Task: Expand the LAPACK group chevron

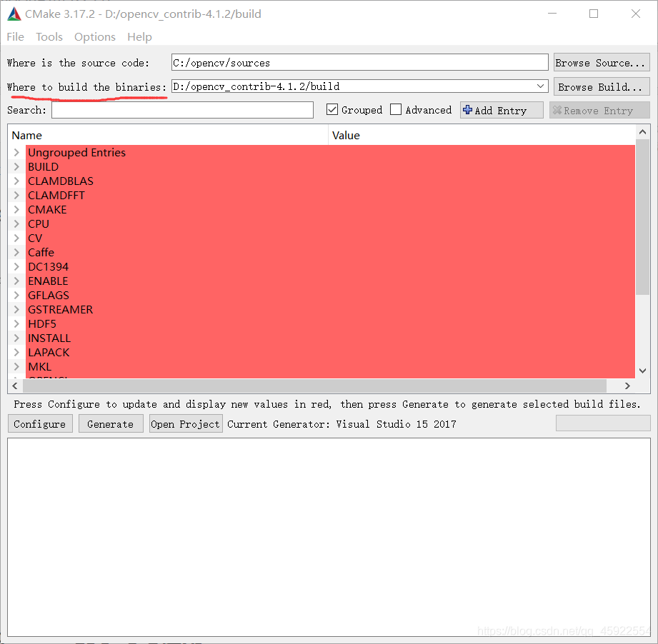Action: pyautogui.click(x=16, y=352)
